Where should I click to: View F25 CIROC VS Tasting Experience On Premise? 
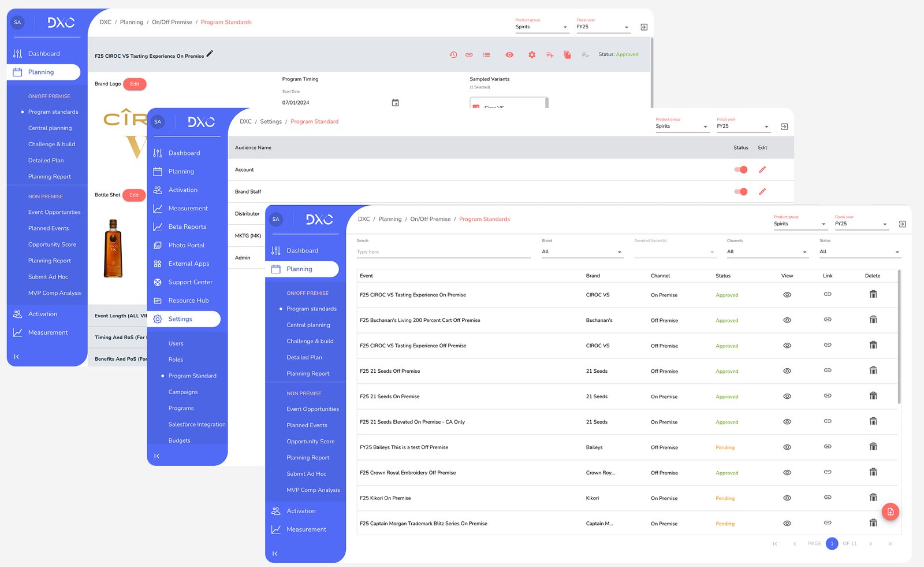tap(787, 295)
